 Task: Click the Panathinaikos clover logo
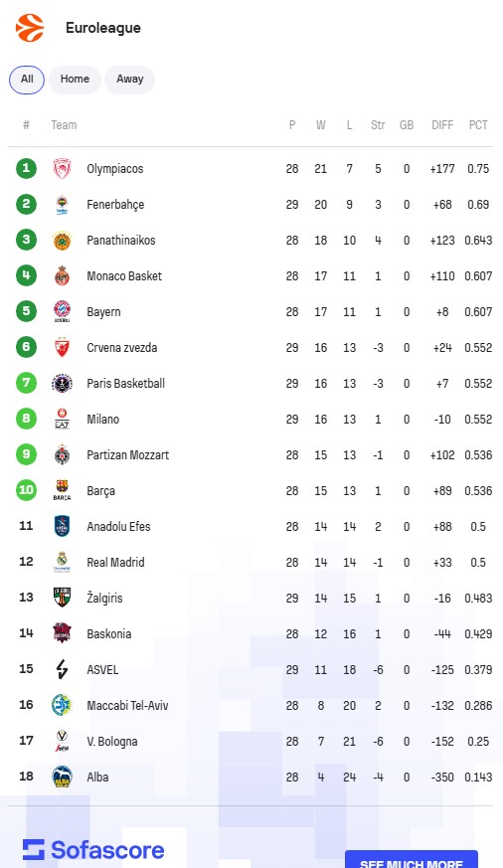62,241
